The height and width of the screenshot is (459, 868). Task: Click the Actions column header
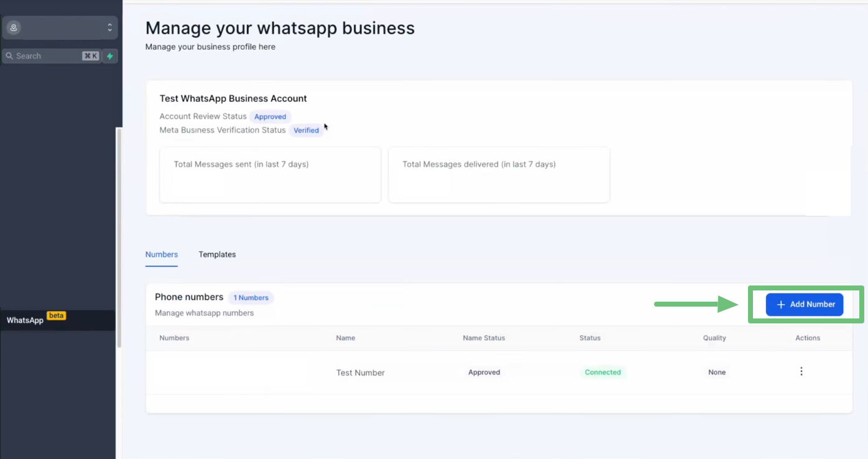click(808, 338)
